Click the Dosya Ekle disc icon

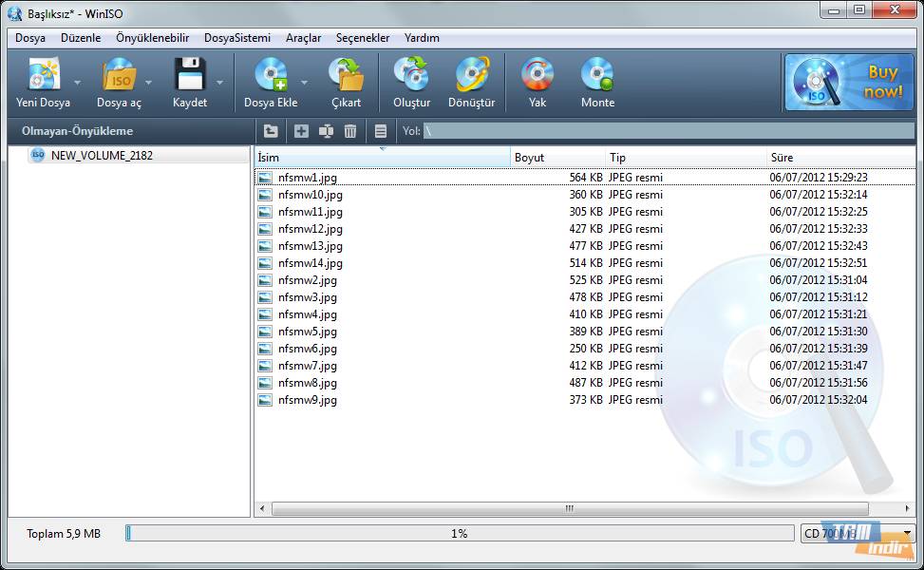click(x=271, y=76)
